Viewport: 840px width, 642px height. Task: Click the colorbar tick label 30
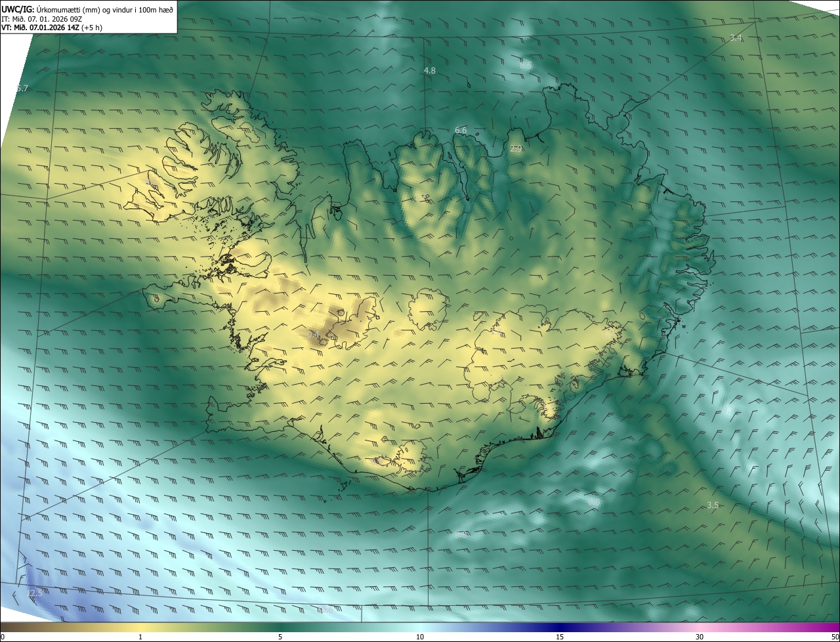pos(700,637)
